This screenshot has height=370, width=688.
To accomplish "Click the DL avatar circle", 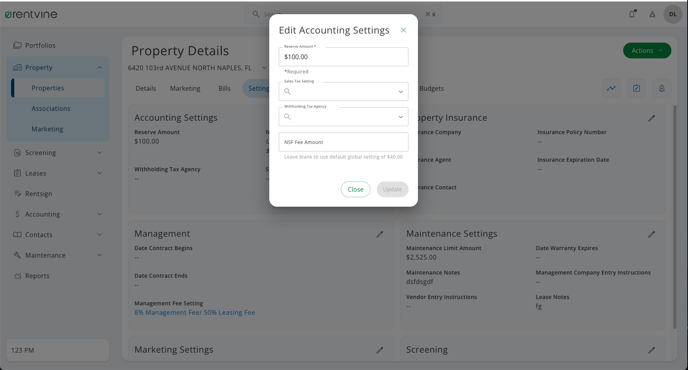I will [673, 14].
